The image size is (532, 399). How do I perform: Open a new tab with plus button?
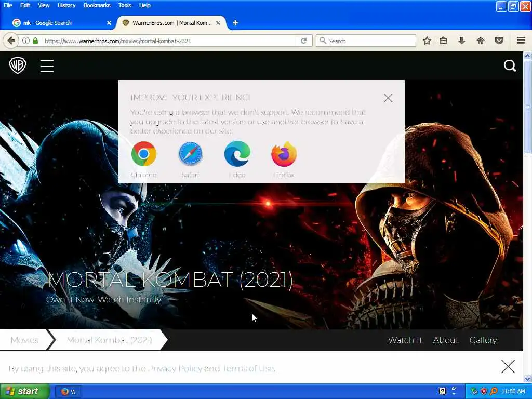235,23
